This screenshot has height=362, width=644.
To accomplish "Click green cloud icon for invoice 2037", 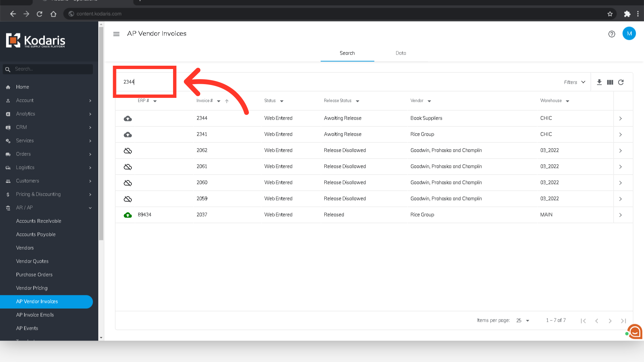I will point(128,215).
